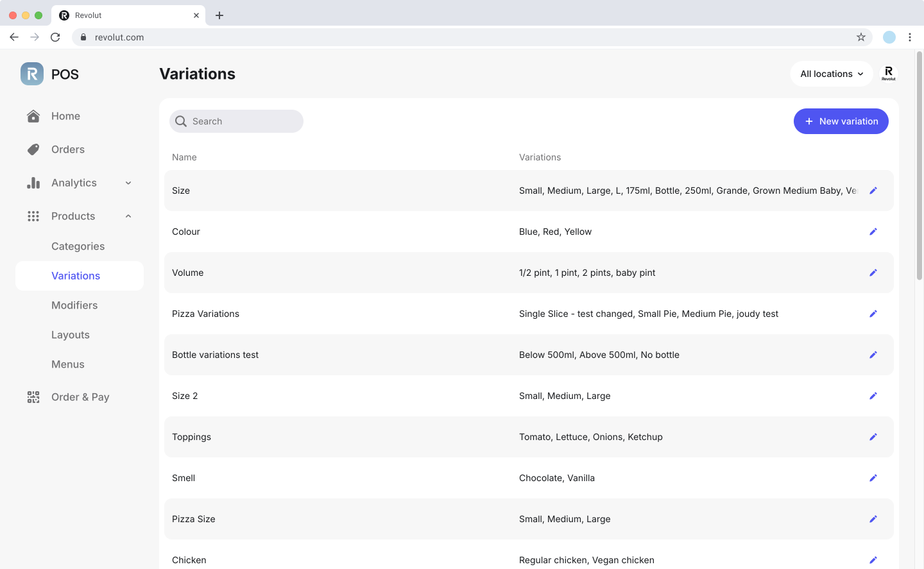Open editing for the Pizza Variations row
This screenshot has height=569, width=924.
pyautogui.click(x=873, y=314)
